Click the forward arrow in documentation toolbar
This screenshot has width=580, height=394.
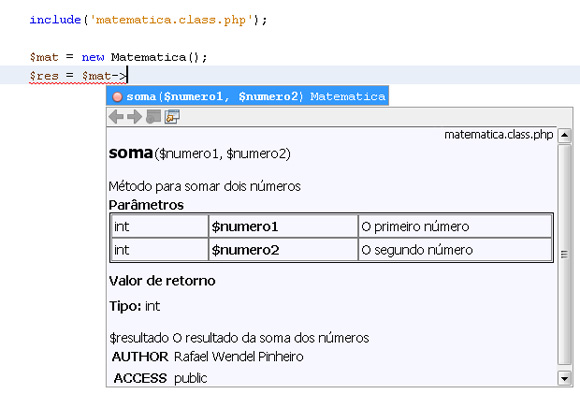(134, 117)
